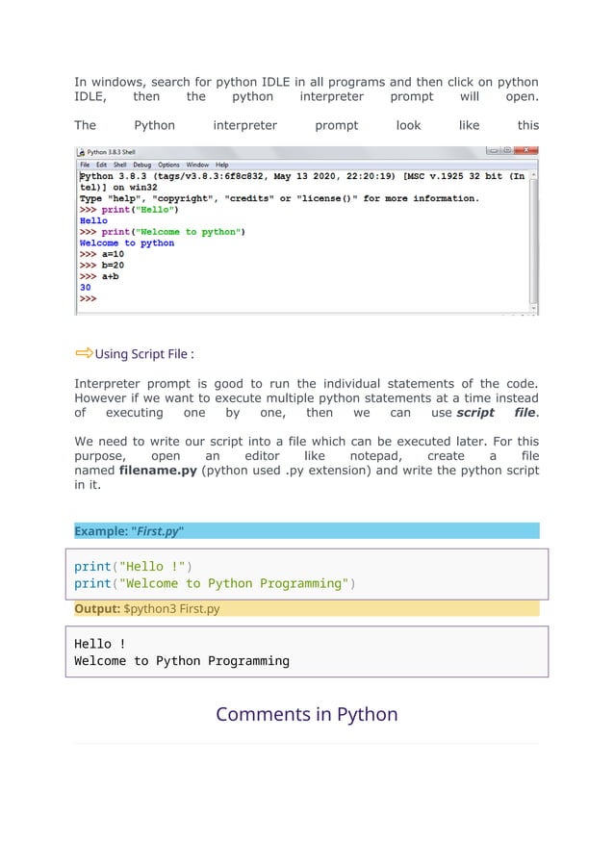The image size is (614, 868).
Task: Click the print("Welcome to Python Programming") code
Action: click(215, 583)
